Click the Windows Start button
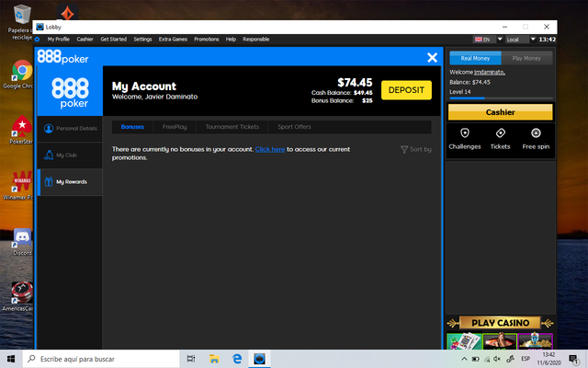This screenshot has height=368, width=588. coord(11,359)
